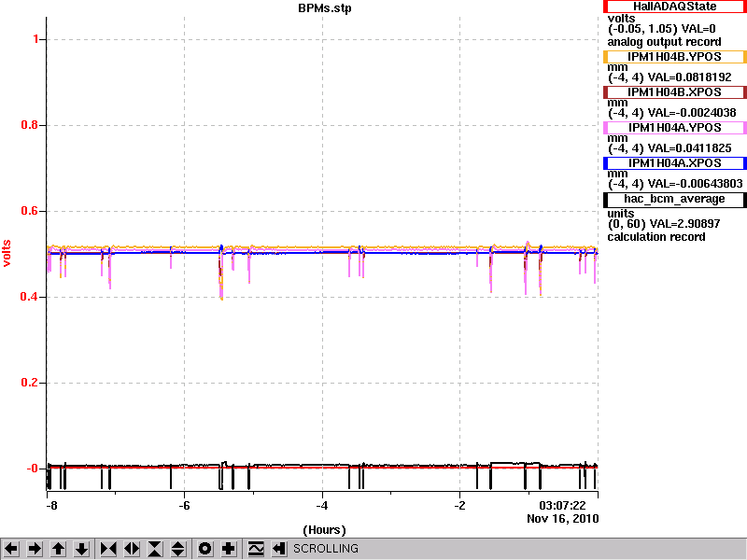This screenshot has width=747, height=560.
Task: Pan the plot left with the left arrow
Action: coord(11,549)
